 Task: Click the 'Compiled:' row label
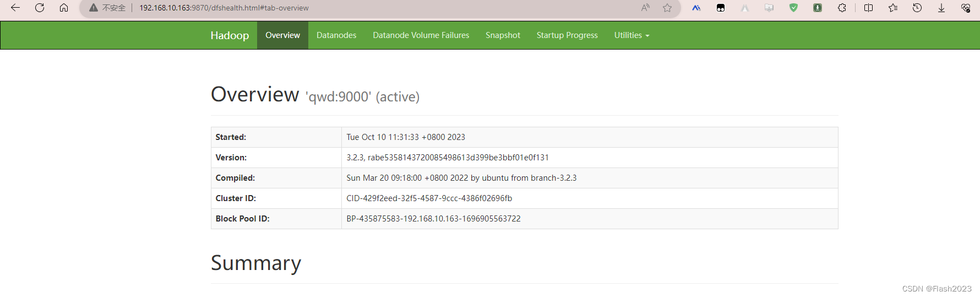click(235, 178)
